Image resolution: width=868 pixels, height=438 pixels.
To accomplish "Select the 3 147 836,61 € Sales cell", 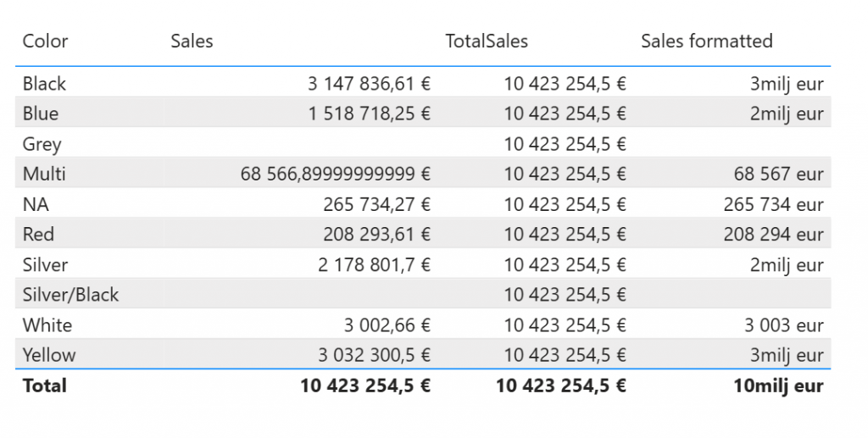I will pyautogui.click(x=369, y=84).
